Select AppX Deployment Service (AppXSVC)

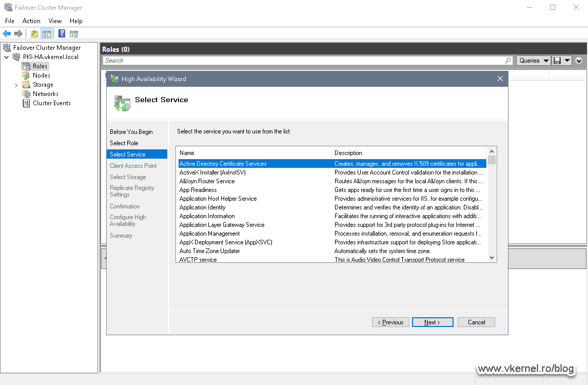tap(332, 242)
